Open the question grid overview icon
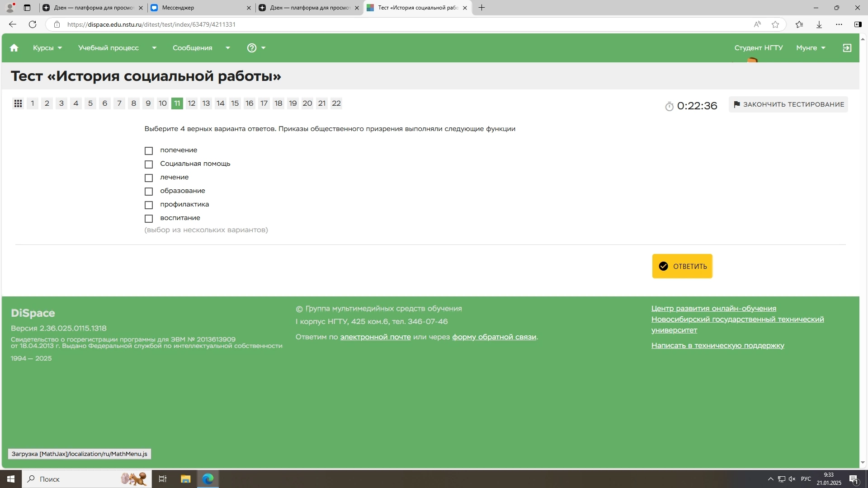Screen dimensions: 868x488 click(x=18, y=103)
